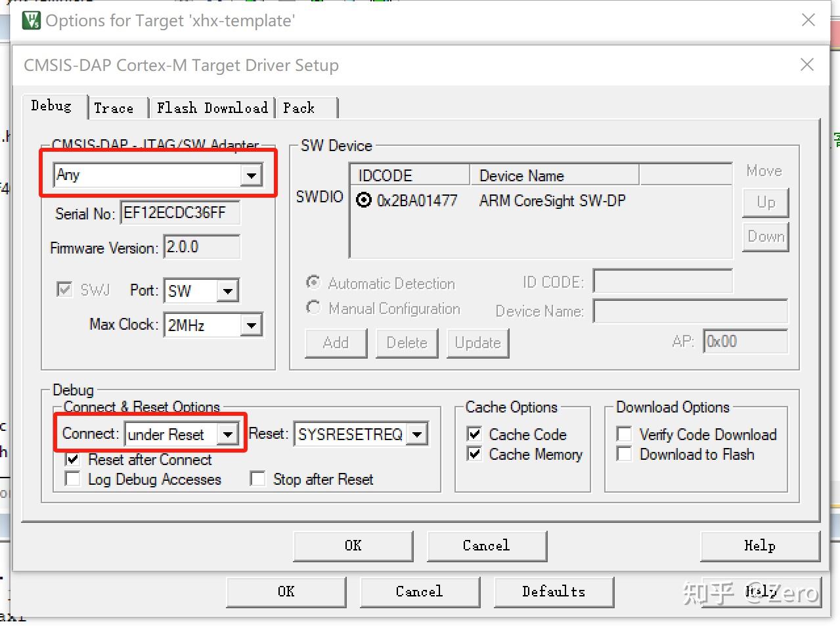Screen dimensions: 840x626
Task: Click the Defaults button
Action: (554, 591)
